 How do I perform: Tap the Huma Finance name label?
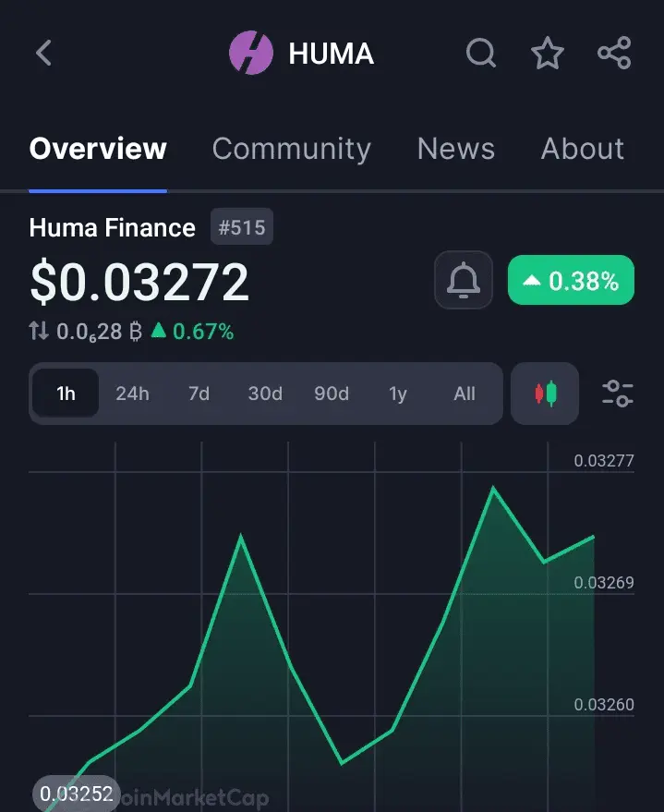tap(113, 227)
